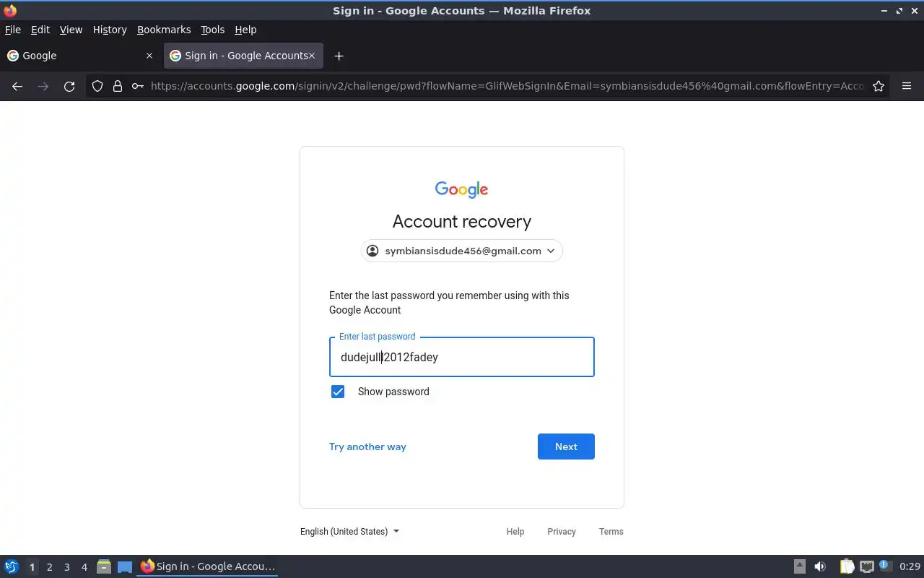Image resolution: width=924 pixels, height=578 pixels.
Task: Click the Next button
Action: 566,447
